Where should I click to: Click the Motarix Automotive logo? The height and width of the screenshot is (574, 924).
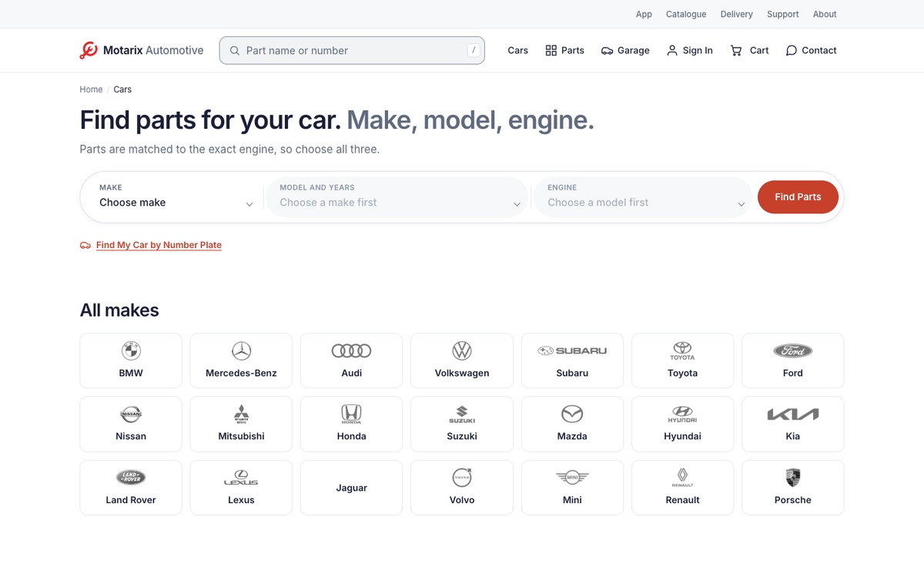pyautogui.click(x=142, y=50)
